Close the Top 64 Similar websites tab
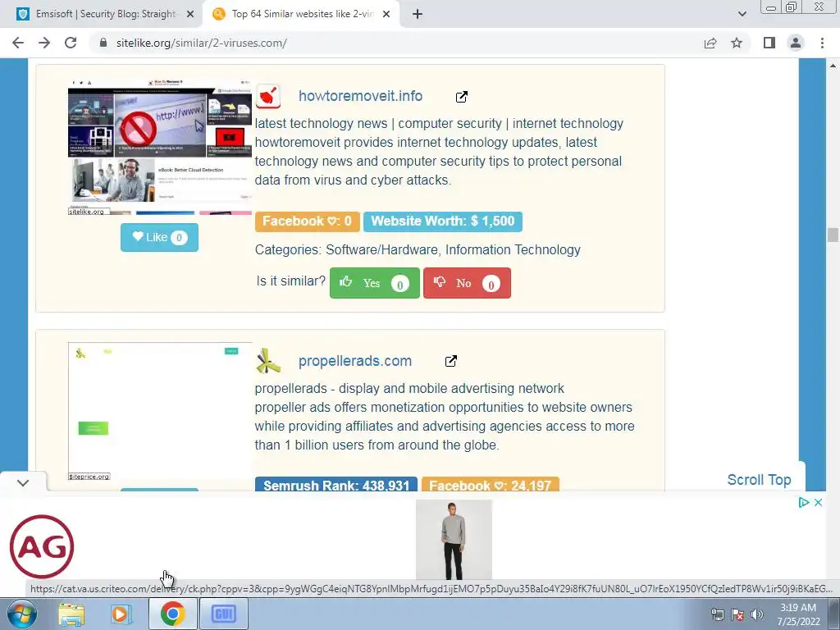Viewport: 840px width, 630px height. click(386, 15)
